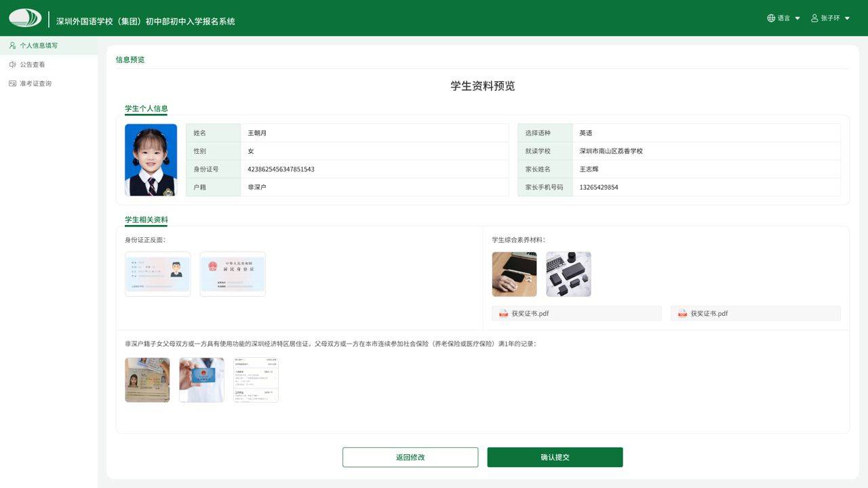Open the ID card back image
The image size is (868, 488).
tap(233, 274)
